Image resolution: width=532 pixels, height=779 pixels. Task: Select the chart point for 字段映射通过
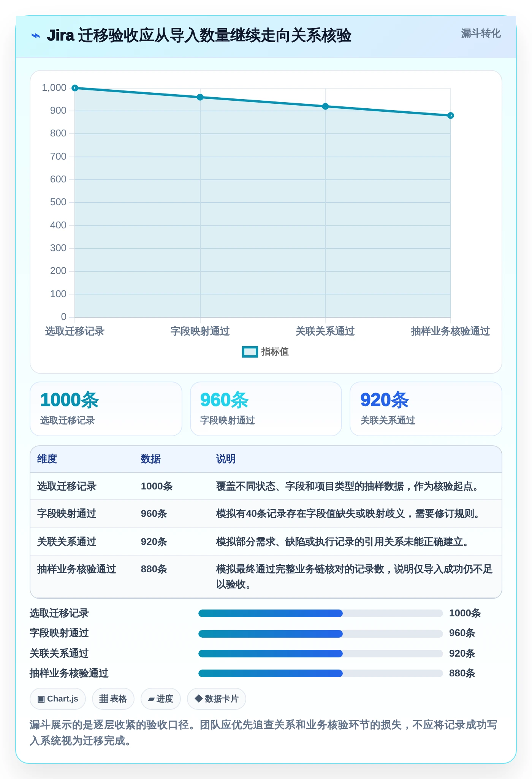[200, 97]
